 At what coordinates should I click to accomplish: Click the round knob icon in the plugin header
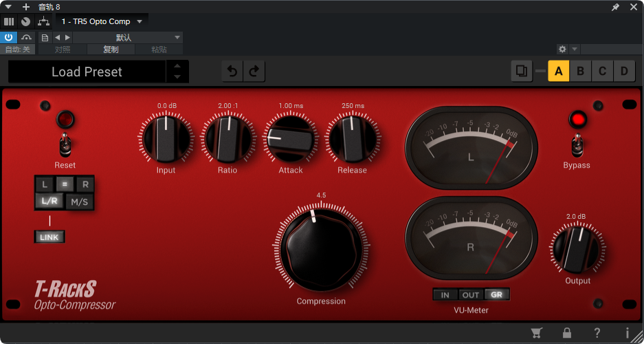point(26,22)
